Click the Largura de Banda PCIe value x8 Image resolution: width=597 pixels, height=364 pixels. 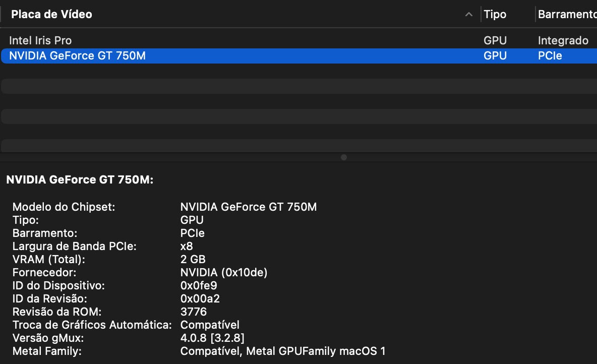(187, 246)
